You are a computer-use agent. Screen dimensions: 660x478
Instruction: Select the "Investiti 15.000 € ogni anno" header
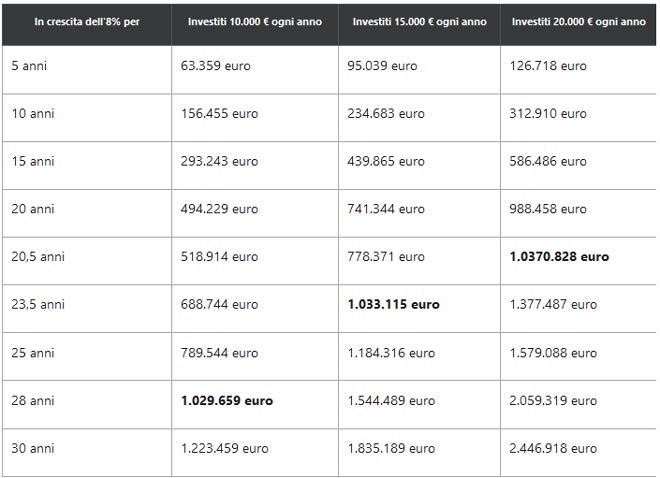tap(419, 22)
